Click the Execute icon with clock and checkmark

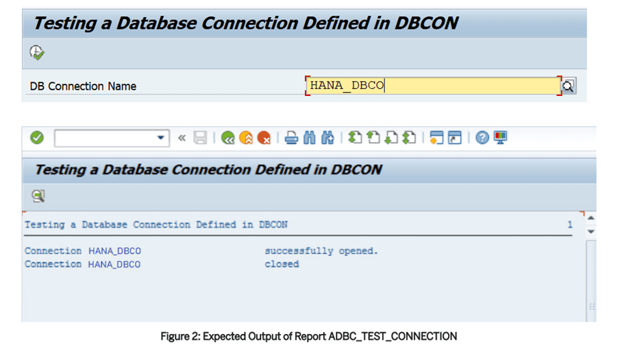(x=37, y=53)
